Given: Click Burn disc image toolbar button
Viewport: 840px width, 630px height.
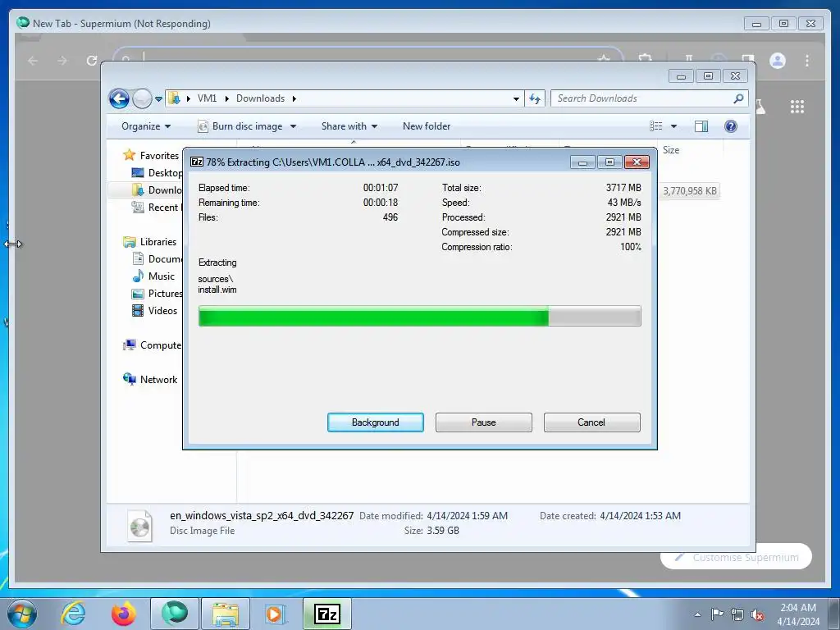Looking at the screenshot, I should click(x=240, y=126).
